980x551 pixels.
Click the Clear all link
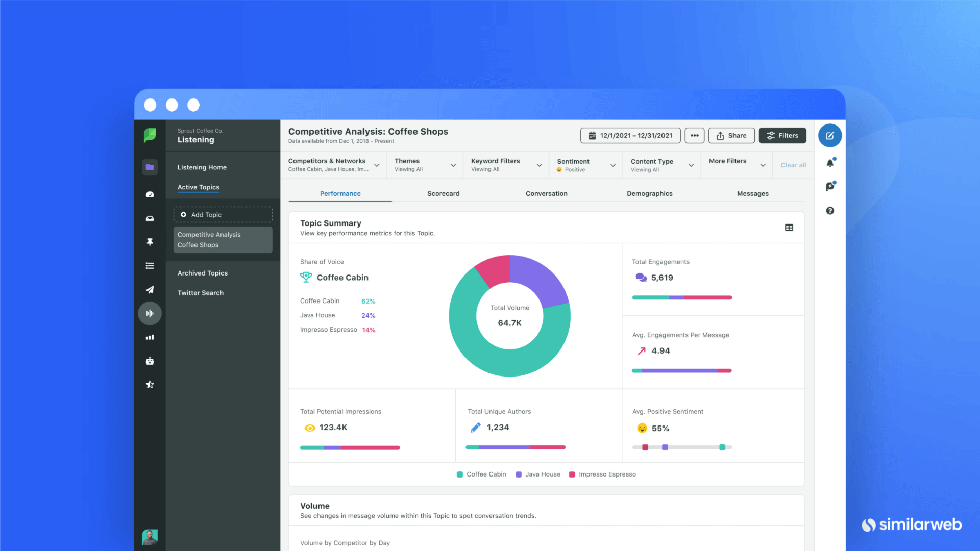tap(793, 165)
